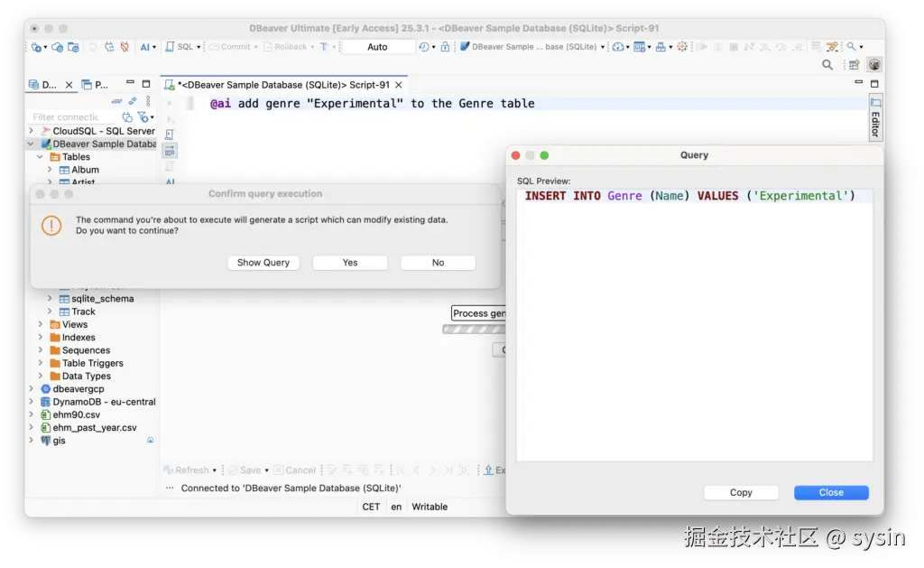
Task: Open the SQL editor script icon
Action: point(170,47)
